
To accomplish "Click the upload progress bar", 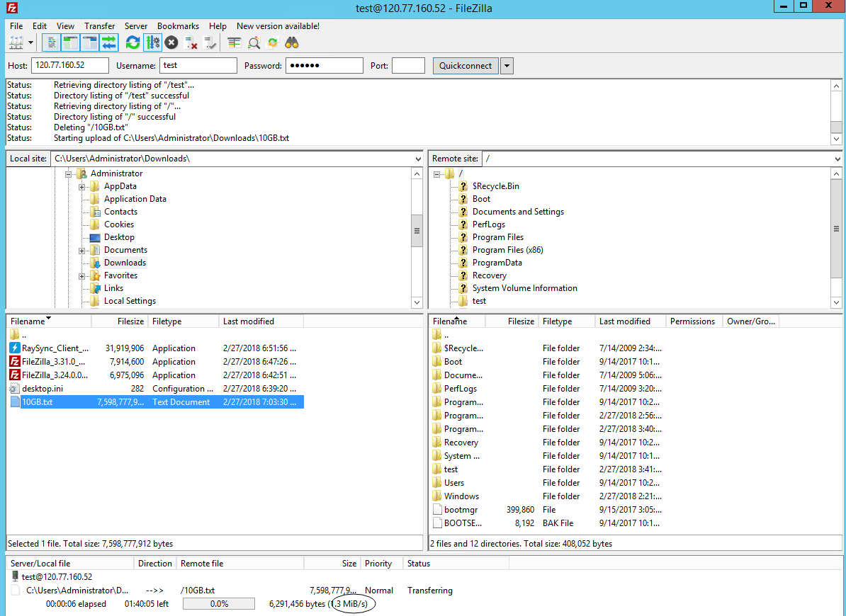I will point(218,603).
